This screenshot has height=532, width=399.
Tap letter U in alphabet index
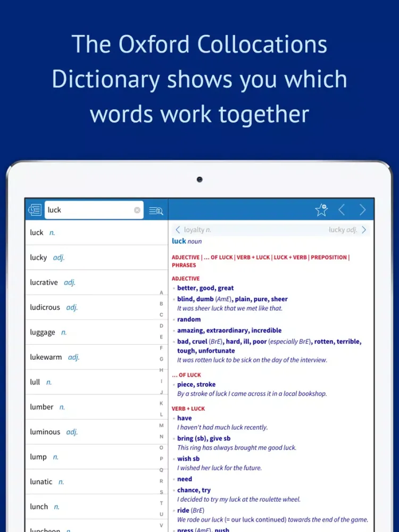(x=162, y=514)
